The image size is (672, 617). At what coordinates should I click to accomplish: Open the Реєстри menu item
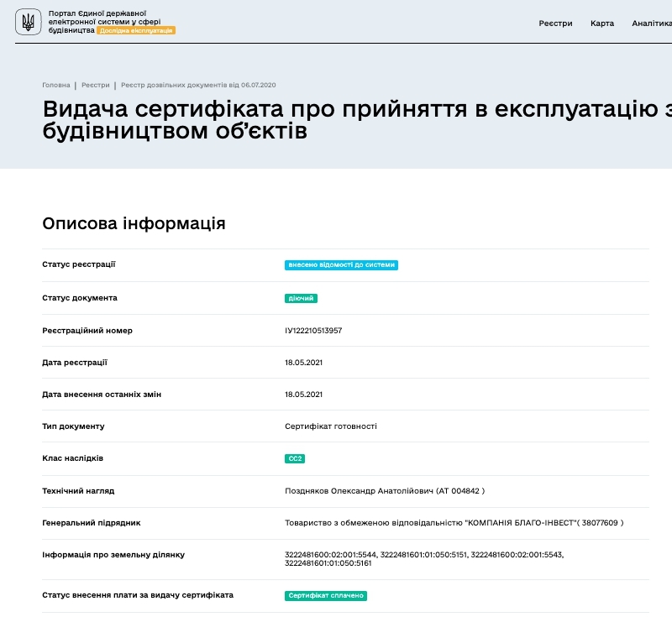pyautogui.click(x=555, y=24)
